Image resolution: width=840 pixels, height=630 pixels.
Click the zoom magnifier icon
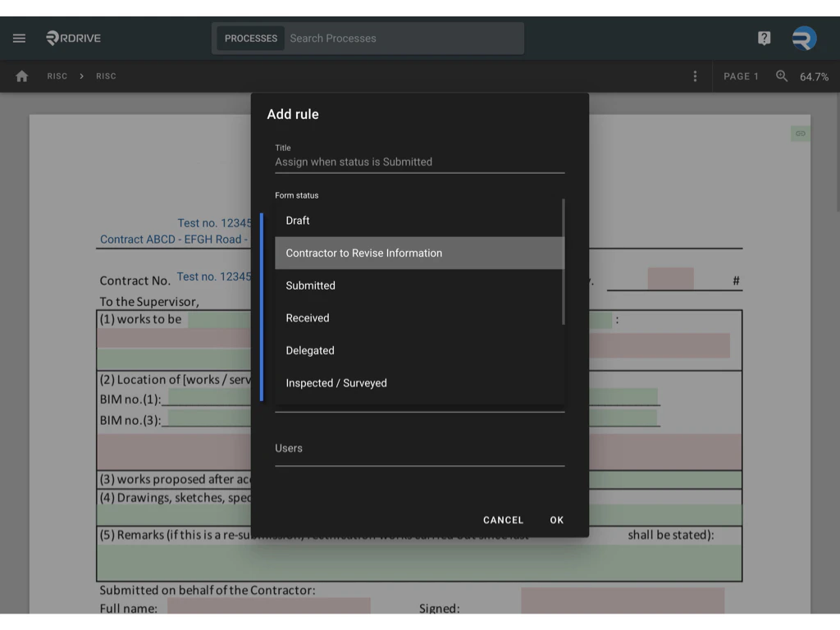780,75
